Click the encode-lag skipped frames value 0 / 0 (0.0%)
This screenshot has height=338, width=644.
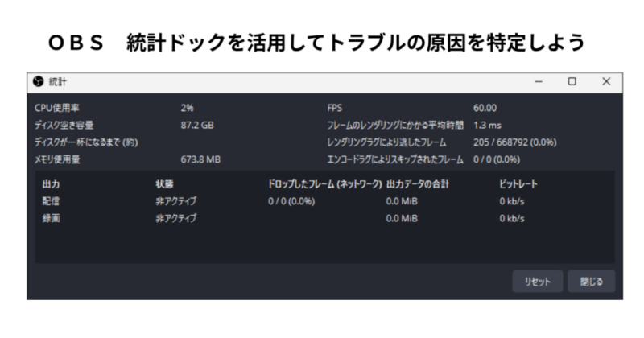[497, 159]
